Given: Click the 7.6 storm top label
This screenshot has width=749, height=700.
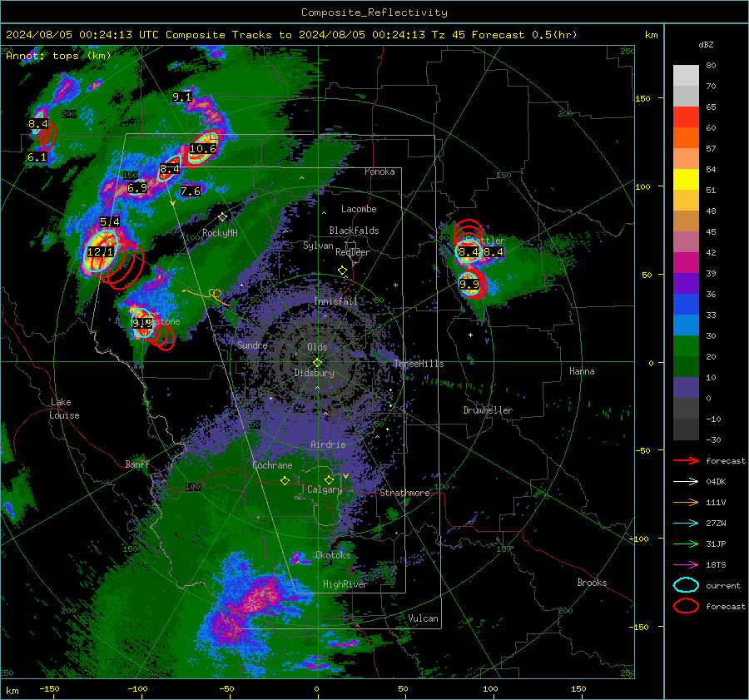Looking at the screenshot, I should tap(191, 191).
